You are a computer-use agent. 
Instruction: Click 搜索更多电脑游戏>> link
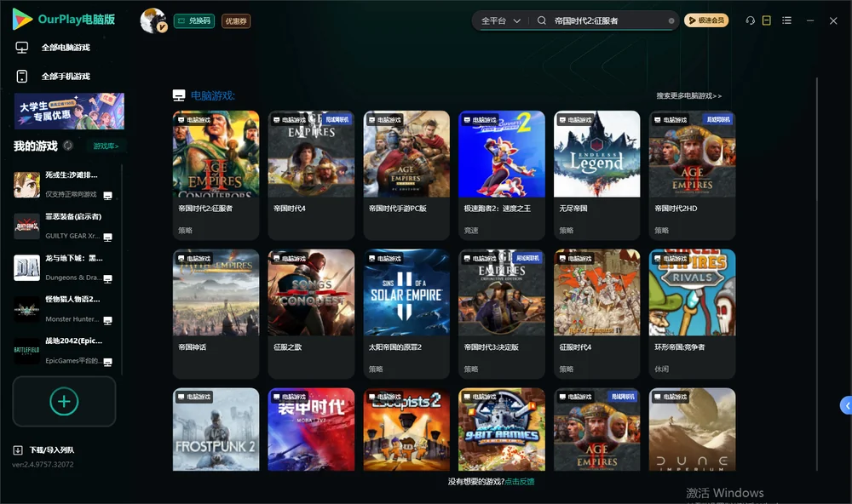pyautogui.click(x=689, y=96)
